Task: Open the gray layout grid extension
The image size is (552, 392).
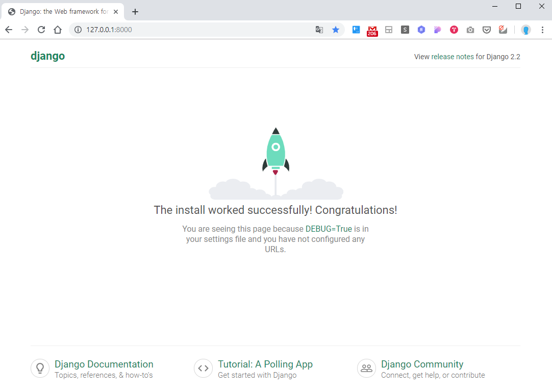Action: [389, 30]
